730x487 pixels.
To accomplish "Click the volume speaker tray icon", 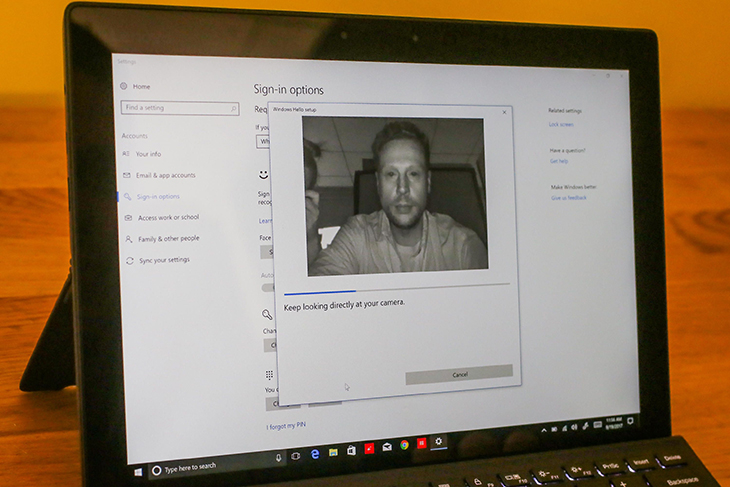I will (x=575, y=427).
